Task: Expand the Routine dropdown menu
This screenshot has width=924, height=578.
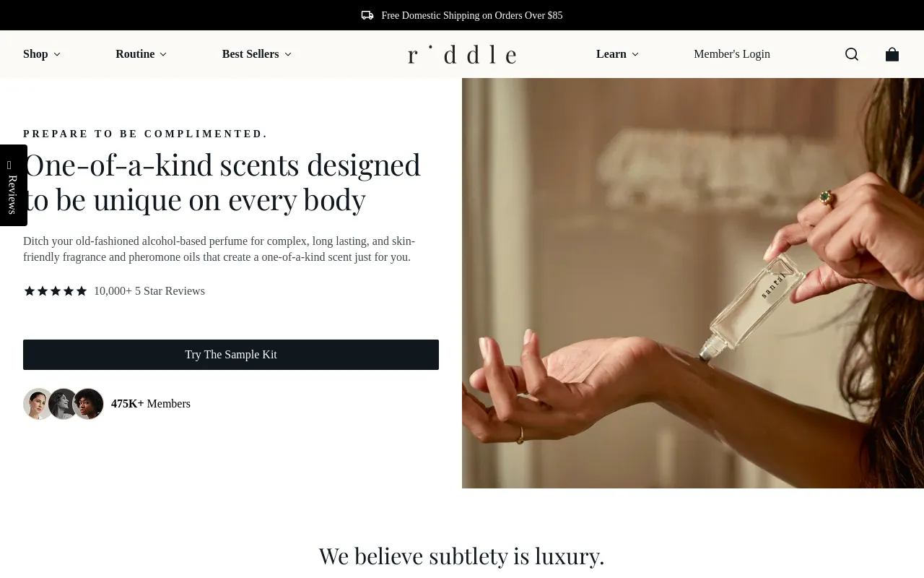Action: pyautogui.click(x=141, y=54)
